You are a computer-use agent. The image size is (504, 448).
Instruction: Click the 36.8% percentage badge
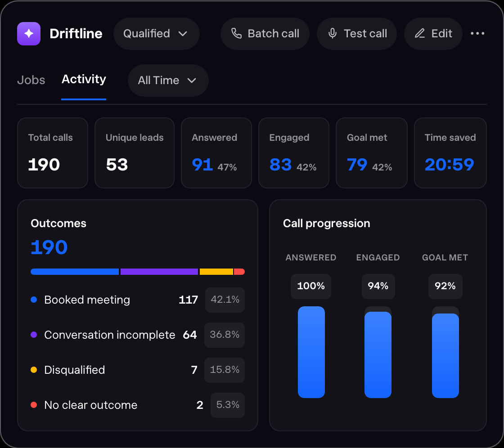pyautogui.click(x=225, y=335)
